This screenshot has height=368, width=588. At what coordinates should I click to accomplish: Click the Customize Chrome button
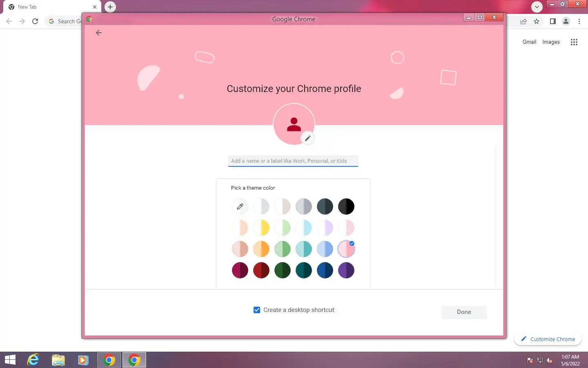coord(548,339)
